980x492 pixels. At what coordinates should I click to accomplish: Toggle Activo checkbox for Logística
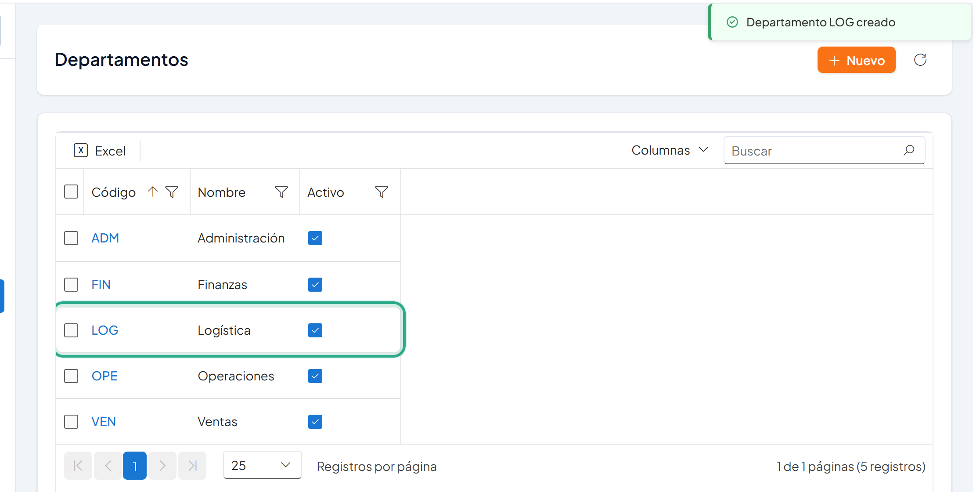pyautogui.click(x=315, y=330)
